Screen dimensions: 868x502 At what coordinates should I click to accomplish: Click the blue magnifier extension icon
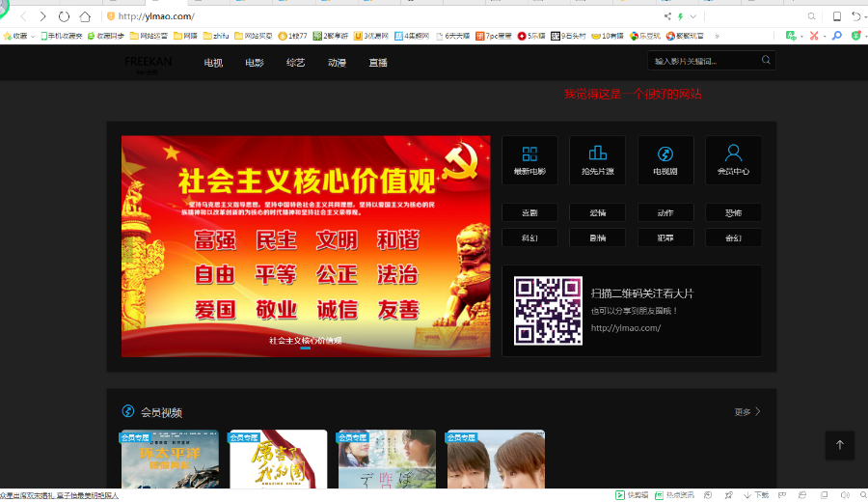click(837, 36)
